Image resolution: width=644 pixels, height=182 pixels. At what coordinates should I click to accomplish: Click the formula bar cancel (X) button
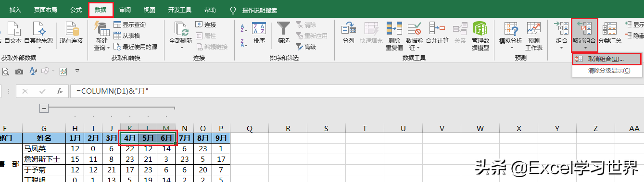pyautogui.click(x=25, y=91)
